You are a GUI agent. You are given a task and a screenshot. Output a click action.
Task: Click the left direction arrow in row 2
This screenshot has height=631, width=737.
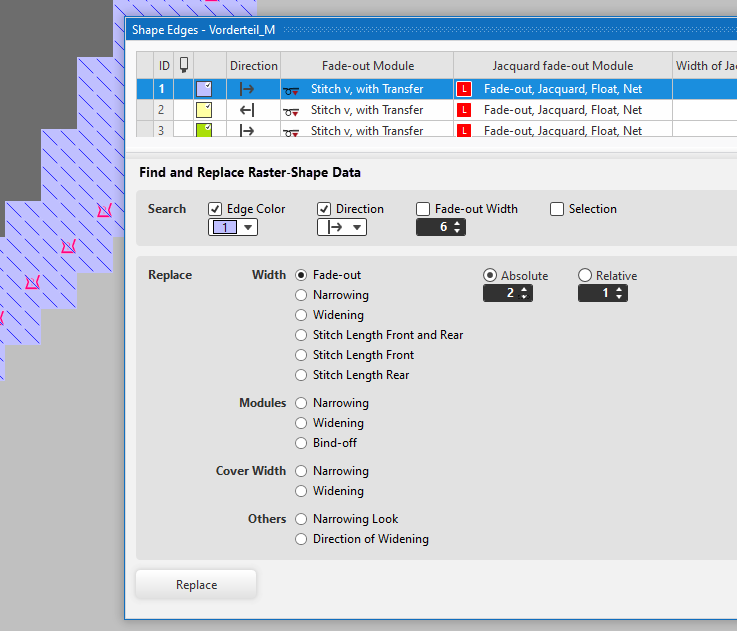click(x=247, y=110)
